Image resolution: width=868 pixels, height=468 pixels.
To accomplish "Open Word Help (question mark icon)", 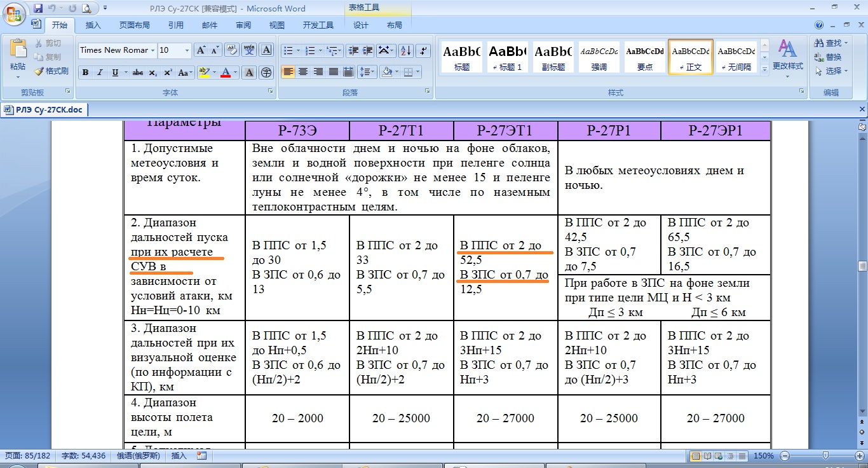I will pos(819,25).
